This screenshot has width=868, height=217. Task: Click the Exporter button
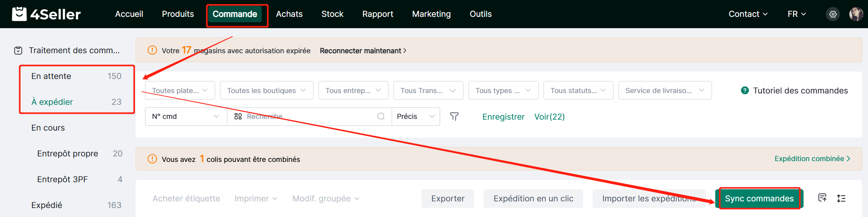click(448, 199)
